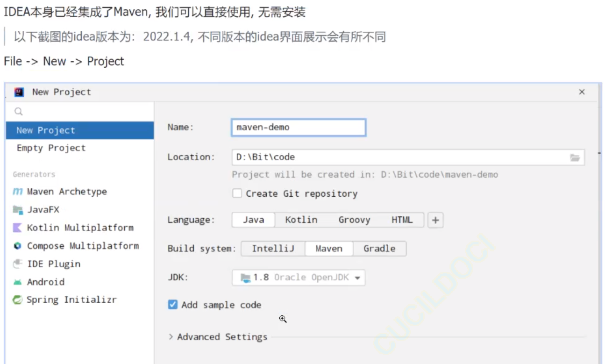605x364 pixels.
Task: Open Compose Multiplatform generator
Action: tap(83, 246)
